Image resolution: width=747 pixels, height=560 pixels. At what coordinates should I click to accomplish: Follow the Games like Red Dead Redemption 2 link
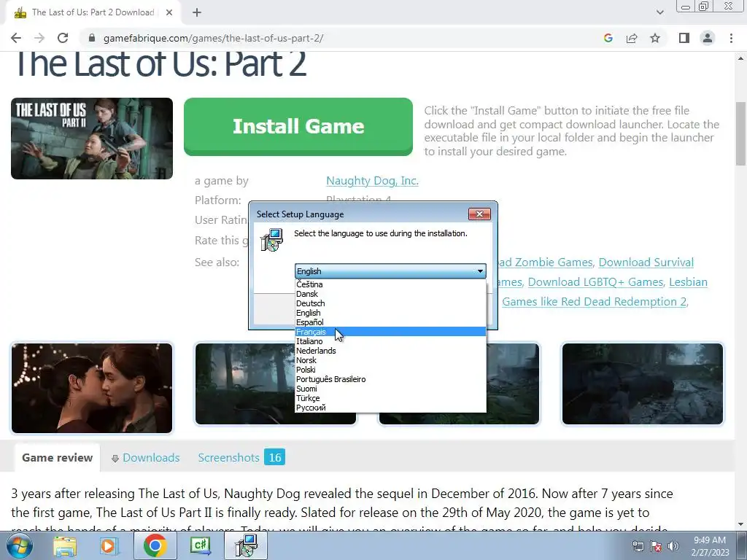[x=595, y=302]
